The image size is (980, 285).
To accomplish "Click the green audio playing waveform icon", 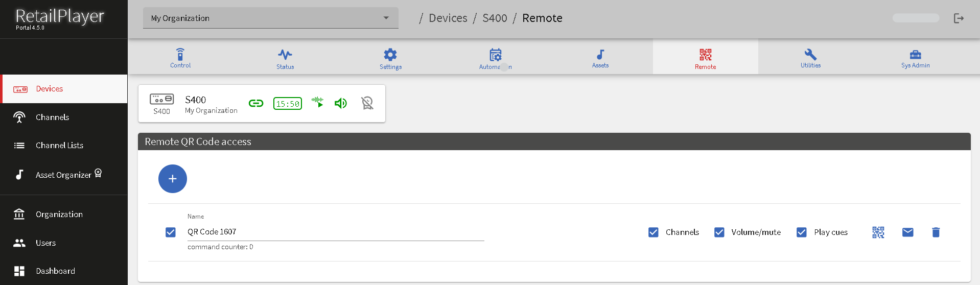I will (317, 102).
